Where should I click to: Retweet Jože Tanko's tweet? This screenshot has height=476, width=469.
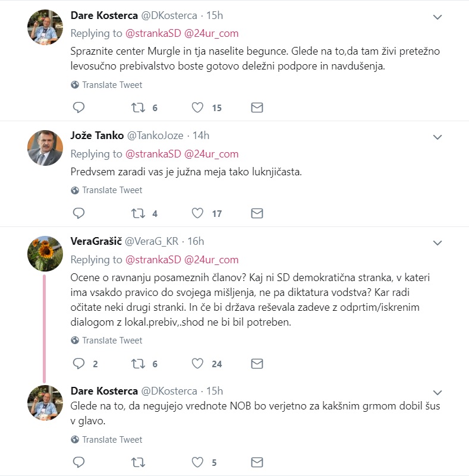137,213
